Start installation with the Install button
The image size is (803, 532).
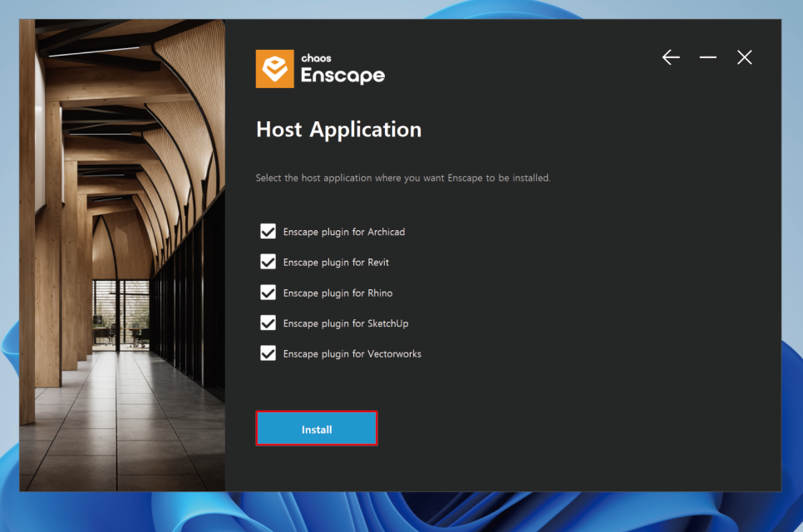[317, 429]
